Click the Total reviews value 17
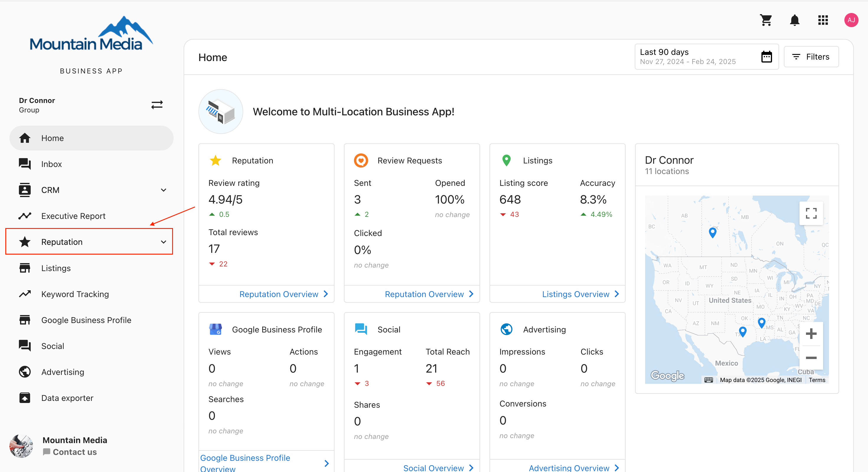 tap(214, 249)
